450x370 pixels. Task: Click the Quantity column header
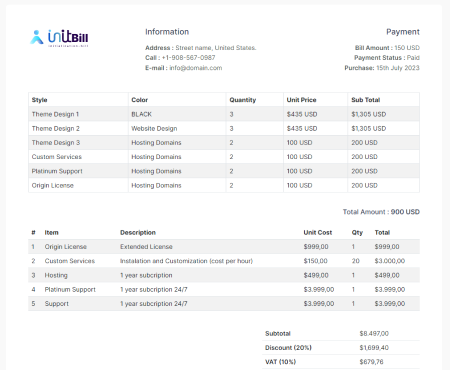pos(243,100)
